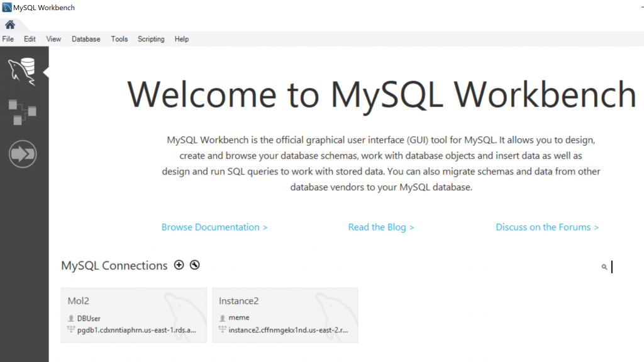This screenshot has height=362, width=644.
Task: Open the Help menu
Action: tap(182, 39)
